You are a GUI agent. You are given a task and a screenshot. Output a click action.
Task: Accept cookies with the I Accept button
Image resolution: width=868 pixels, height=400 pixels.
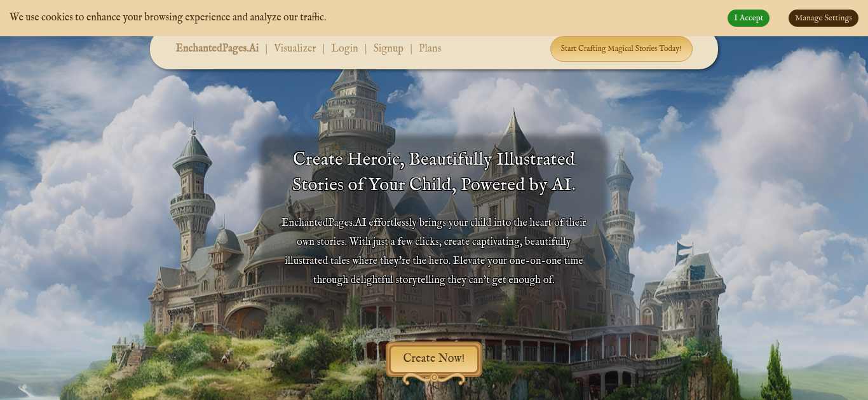point(748,18)
